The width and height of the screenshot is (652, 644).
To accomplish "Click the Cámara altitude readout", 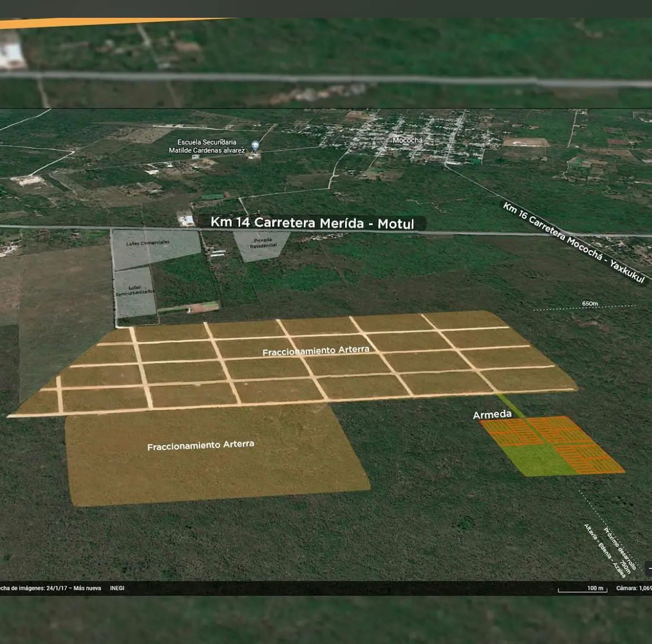I will click(634, 588).
